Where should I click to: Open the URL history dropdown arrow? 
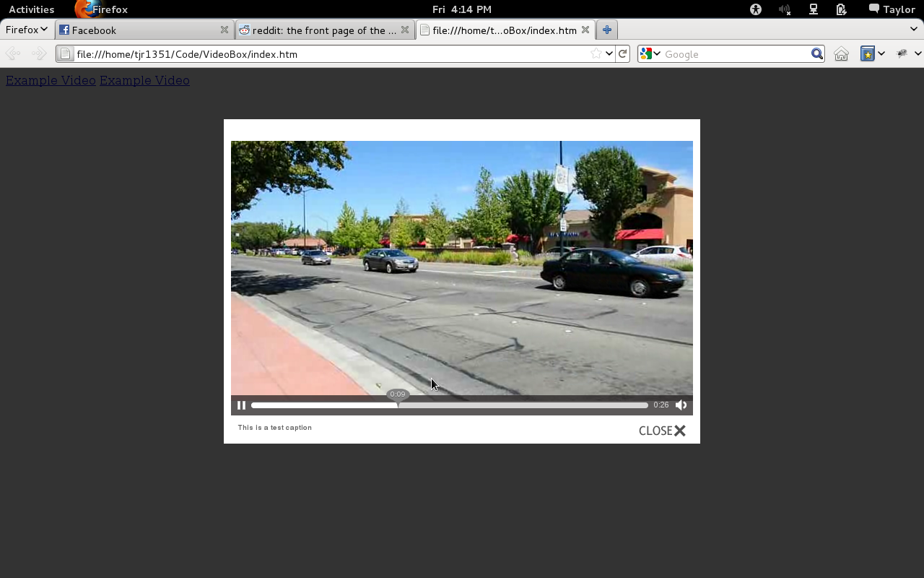pyautogui.click(x=609, y=53)
